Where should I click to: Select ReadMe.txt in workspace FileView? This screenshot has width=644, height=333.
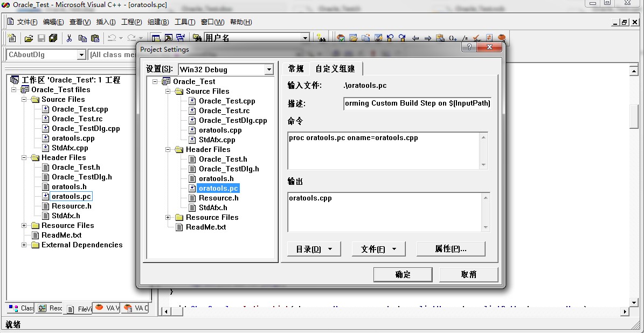[61, 235]
